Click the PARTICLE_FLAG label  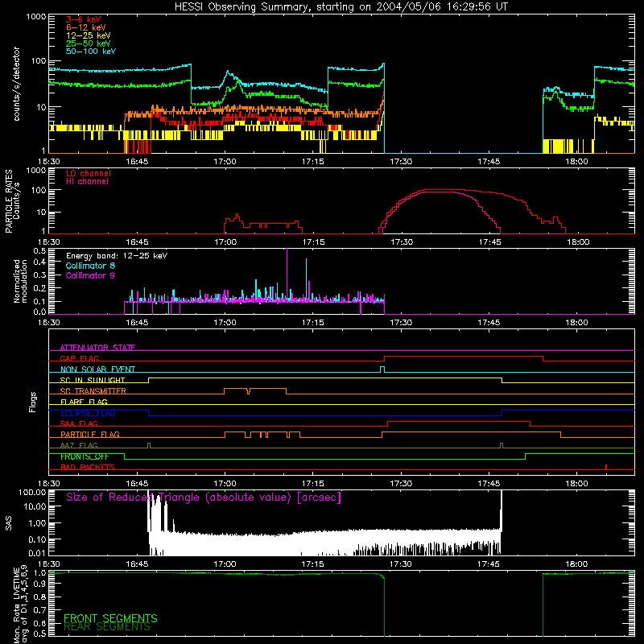(90, 434)
